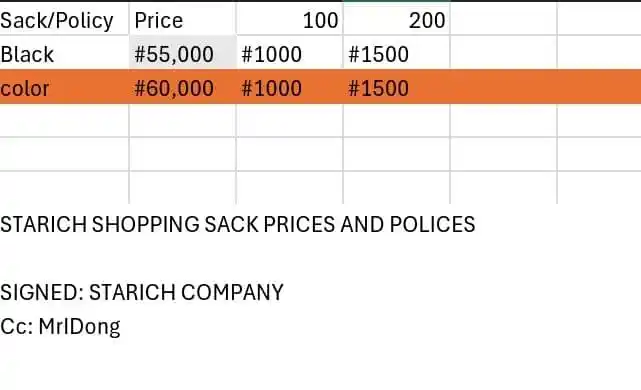
Task: Click empty orange cell right of color #1500
Action: pyautogui.click(x=503, y=86)
